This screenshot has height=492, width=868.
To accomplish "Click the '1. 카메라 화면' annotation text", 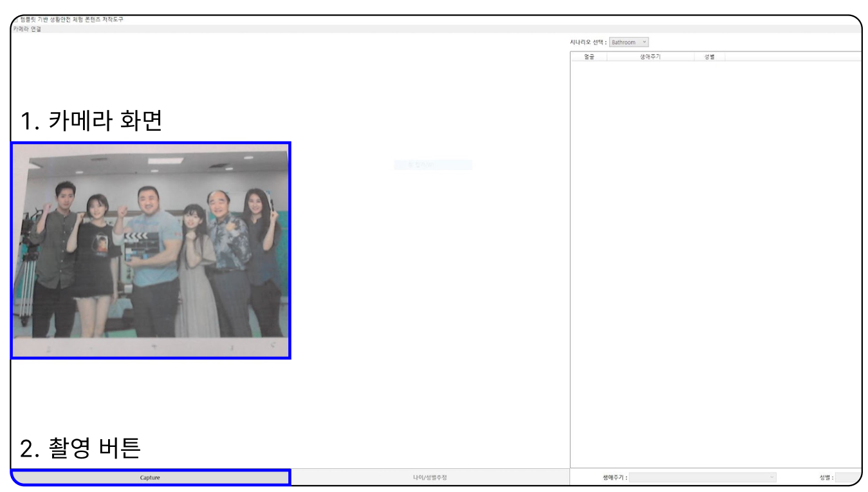I will [91, 121].
